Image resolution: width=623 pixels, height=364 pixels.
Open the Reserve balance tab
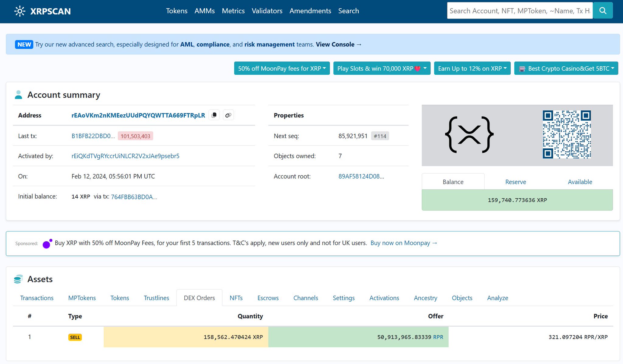click(x=515, y=182)
